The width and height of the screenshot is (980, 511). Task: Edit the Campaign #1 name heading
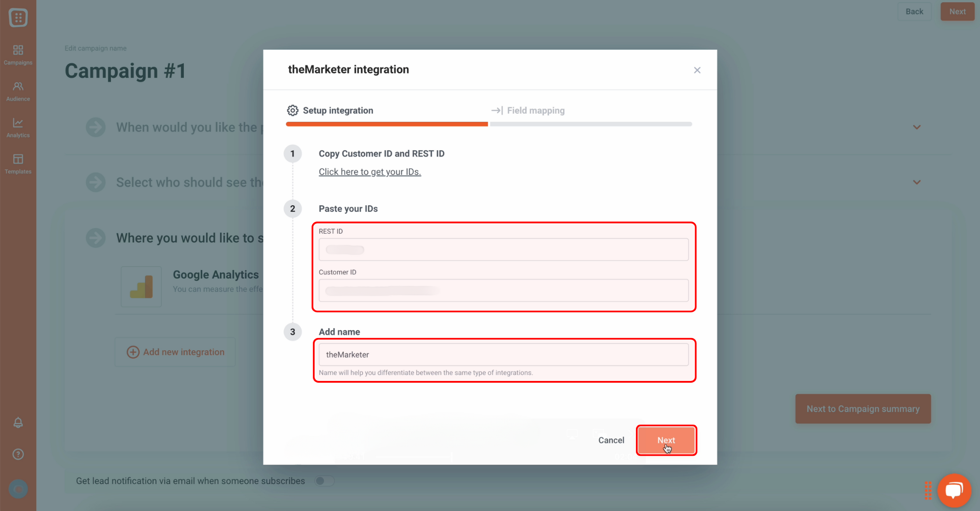pyautogui.click(x=126, y=71)
